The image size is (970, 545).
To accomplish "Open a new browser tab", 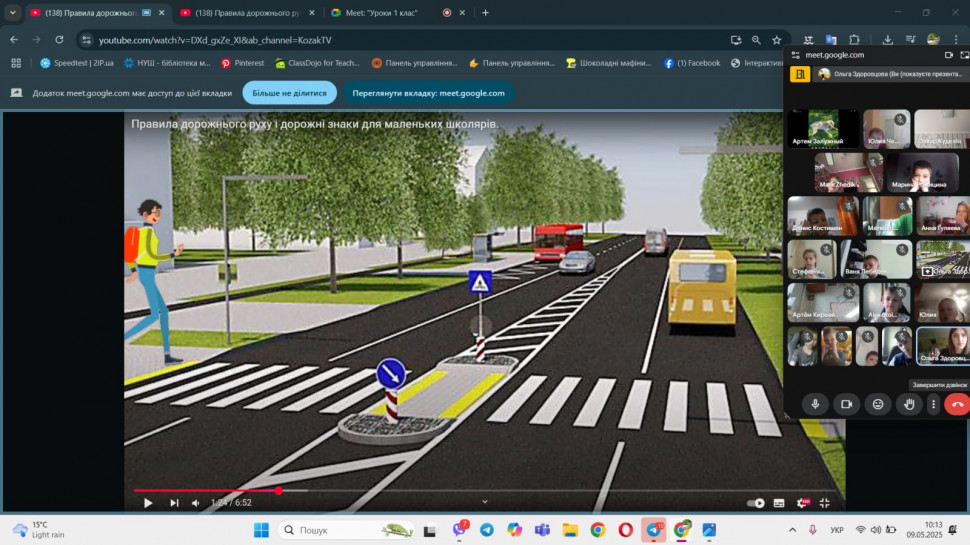I will click(486, 12).
